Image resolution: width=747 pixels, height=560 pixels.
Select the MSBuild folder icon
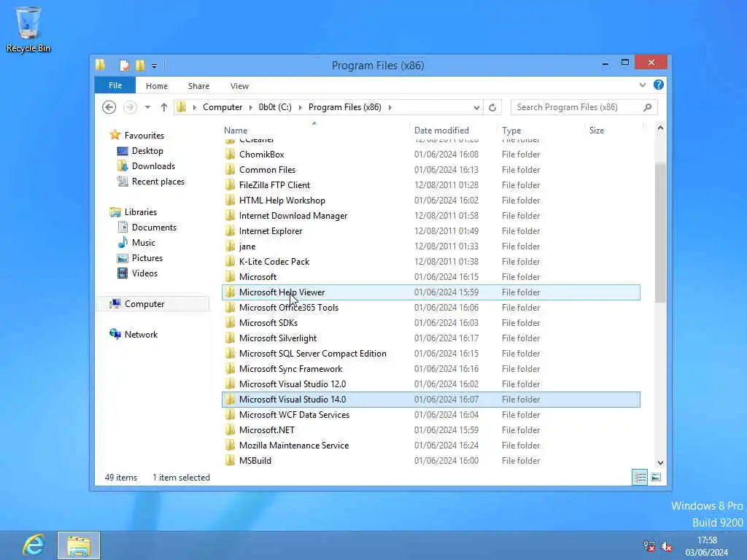point(230,461)
